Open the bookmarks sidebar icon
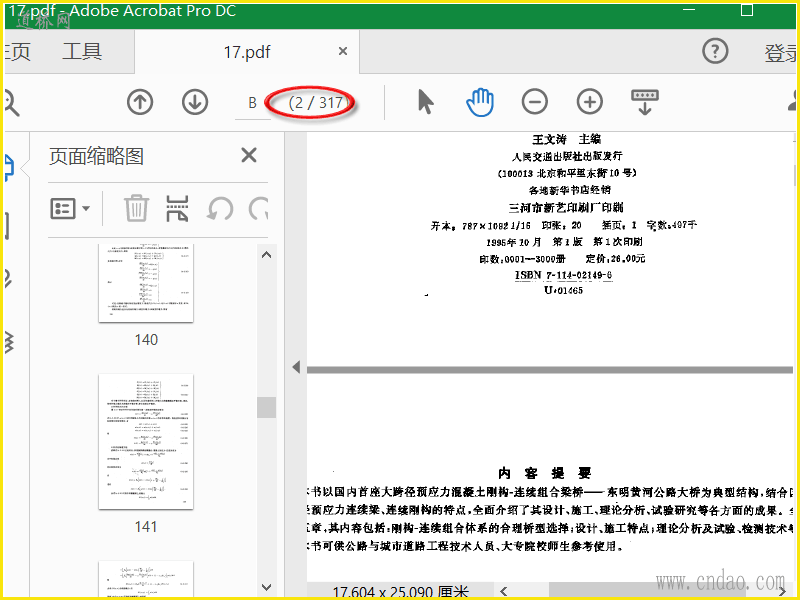 coord(7,224)
